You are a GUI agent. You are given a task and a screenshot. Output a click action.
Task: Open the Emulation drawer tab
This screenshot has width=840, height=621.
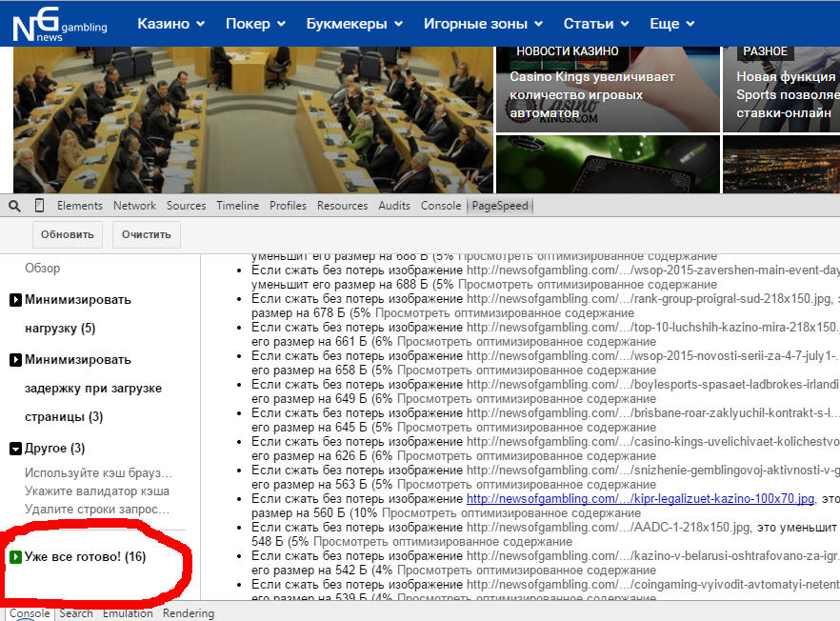[128, 613]
